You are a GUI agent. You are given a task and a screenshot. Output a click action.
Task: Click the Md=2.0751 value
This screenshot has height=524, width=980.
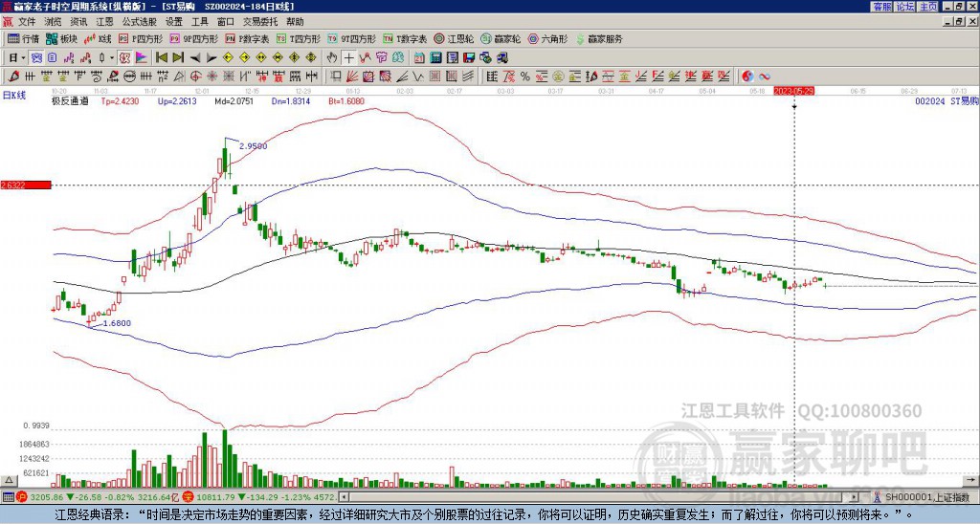(x=234, y=101)
